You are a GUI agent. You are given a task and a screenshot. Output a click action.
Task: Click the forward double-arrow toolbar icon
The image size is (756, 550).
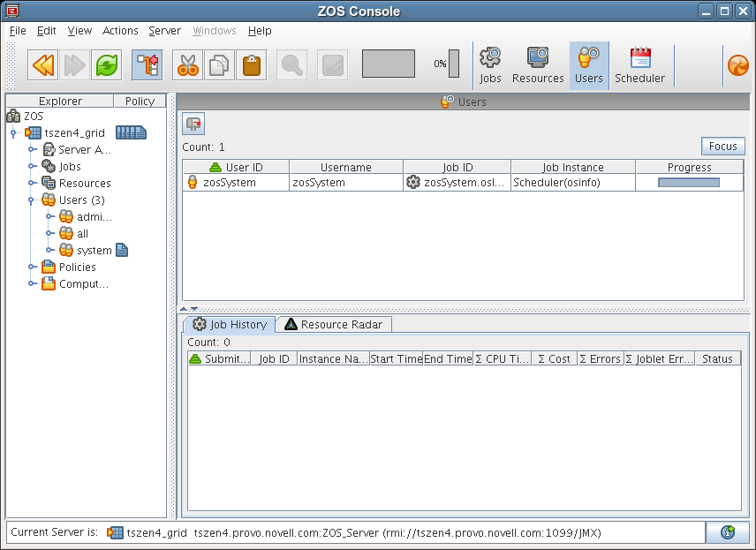click(x=74, y=64)
